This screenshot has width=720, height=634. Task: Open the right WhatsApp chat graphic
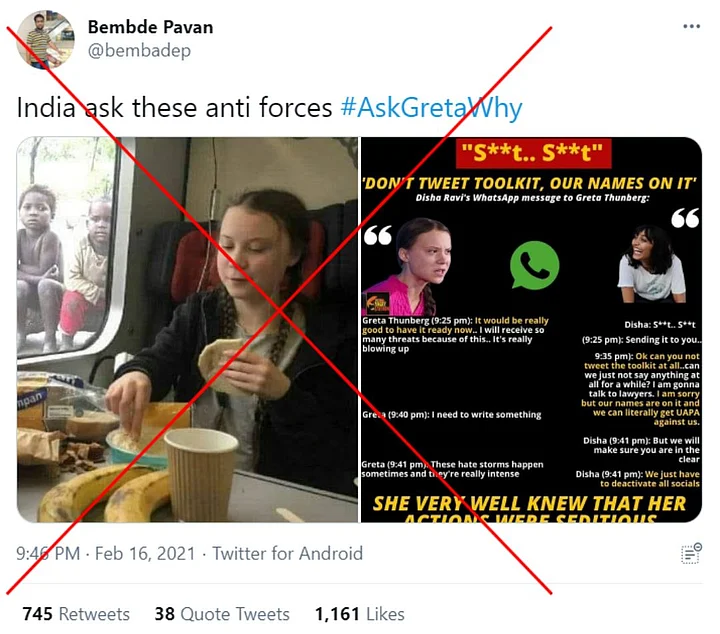point(531,330)
